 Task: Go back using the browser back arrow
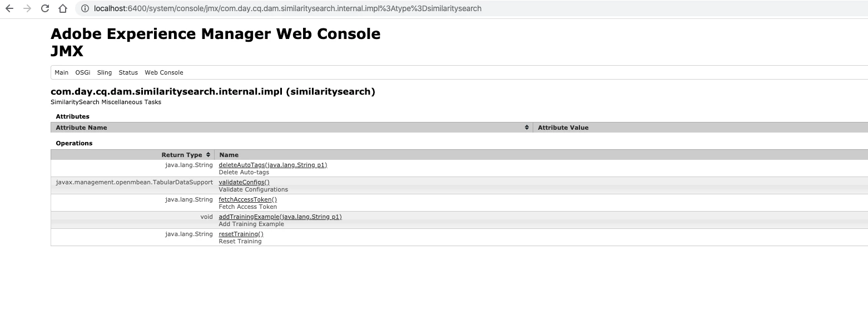click(9, 8)
